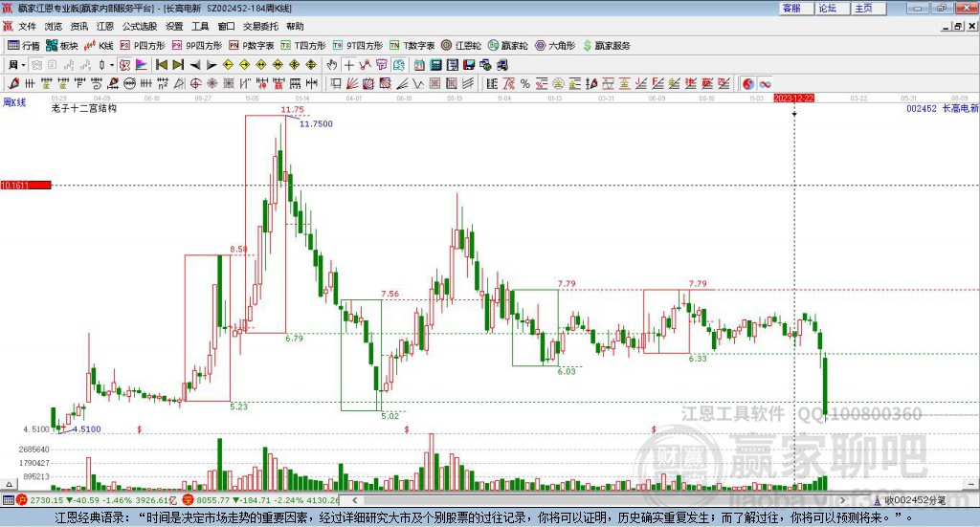Open the 赢家轮 wheel tool
The width and height of the screenshot is (980, 527).
507,46
